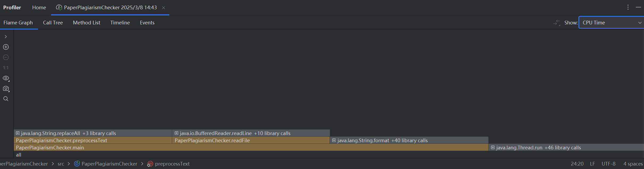Click the Profiler panel title

(x=12, y=7)
